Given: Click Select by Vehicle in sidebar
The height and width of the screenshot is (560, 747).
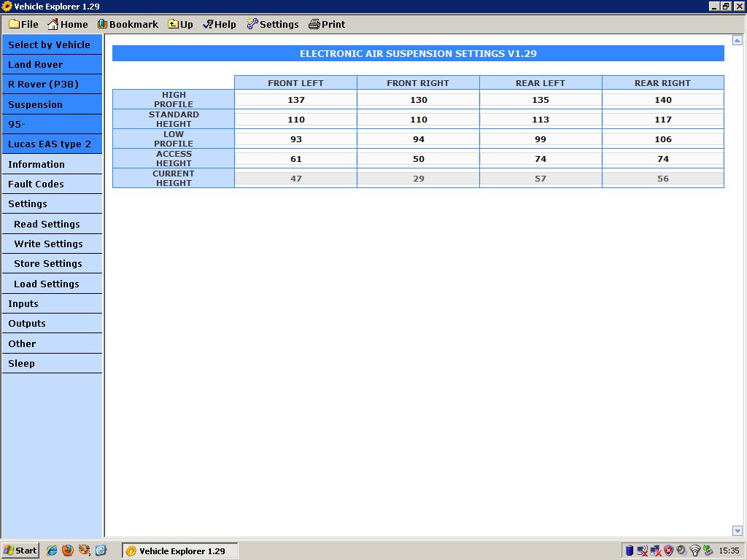Looking at the screenshot, I should click(x=52, y=44).
